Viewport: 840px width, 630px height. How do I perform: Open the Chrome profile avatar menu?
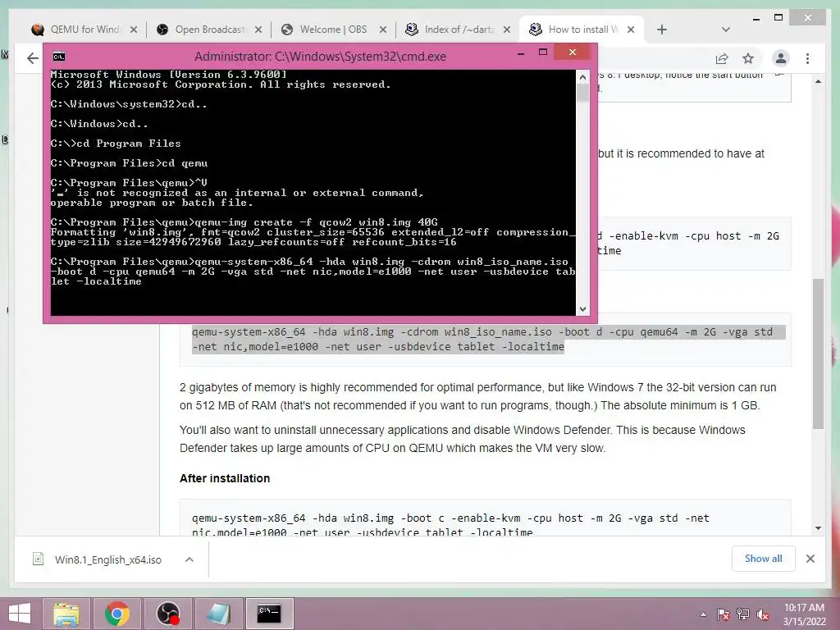click(x=781, y=58)
